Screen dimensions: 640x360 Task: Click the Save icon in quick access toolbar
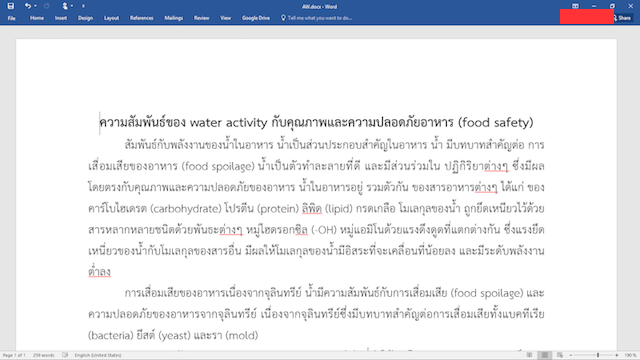point(11,6)
